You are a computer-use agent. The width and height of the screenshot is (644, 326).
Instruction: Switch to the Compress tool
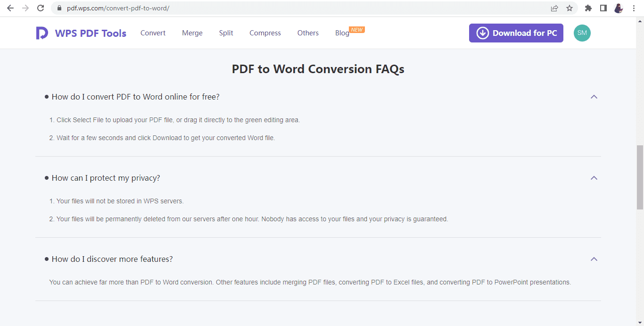(x=265, y=33)
